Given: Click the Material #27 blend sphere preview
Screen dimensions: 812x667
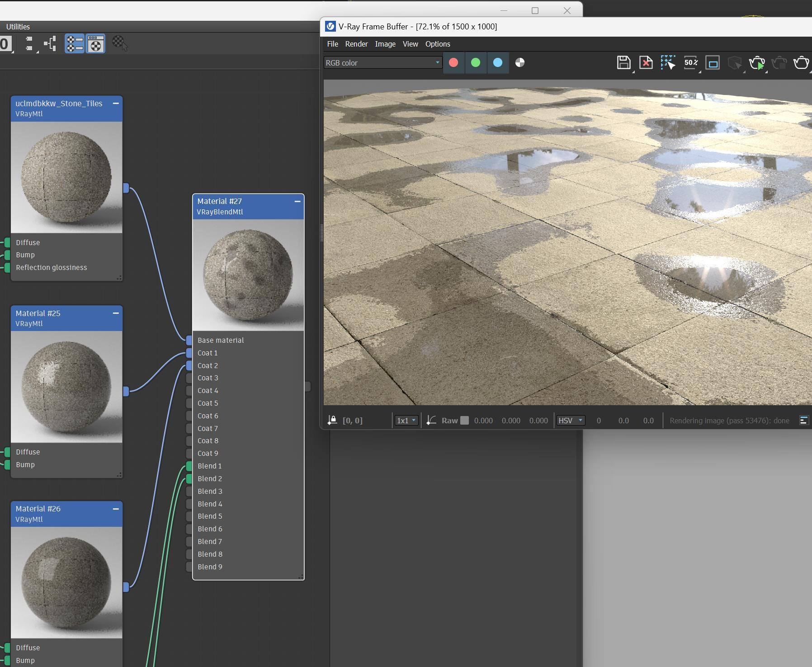Looking at the screenshot, I should 248,275.
